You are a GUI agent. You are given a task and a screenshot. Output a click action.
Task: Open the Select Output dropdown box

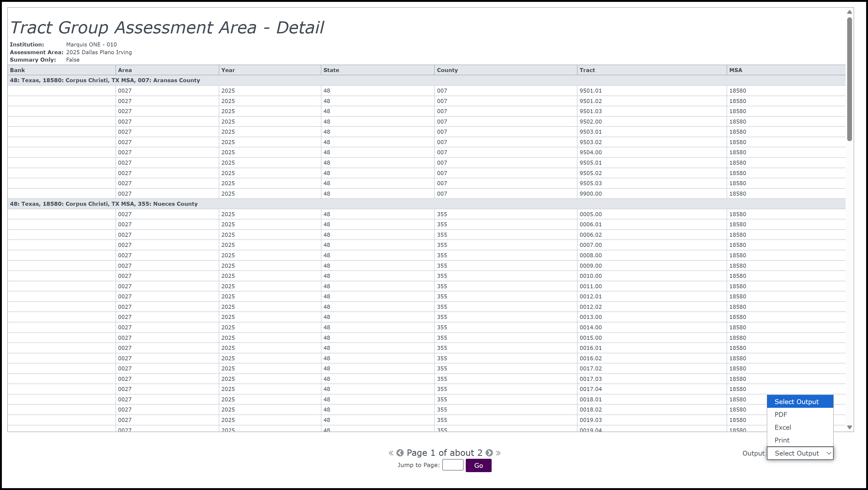coord(800,453)
